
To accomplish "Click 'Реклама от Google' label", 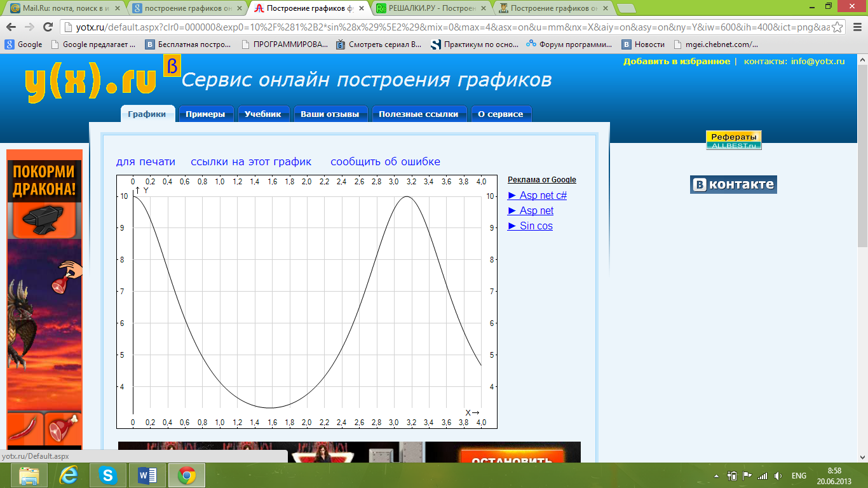I will (542, 180).
